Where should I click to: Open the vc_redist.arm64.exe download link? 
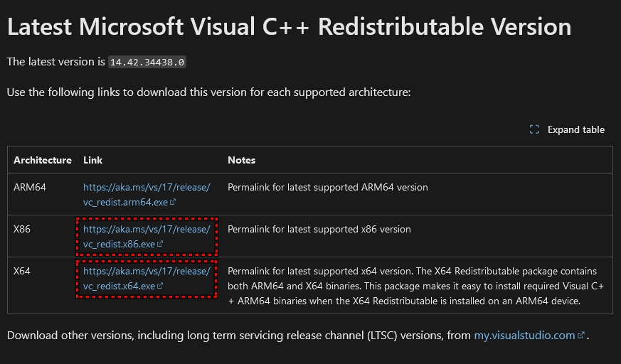pos(147,195)
